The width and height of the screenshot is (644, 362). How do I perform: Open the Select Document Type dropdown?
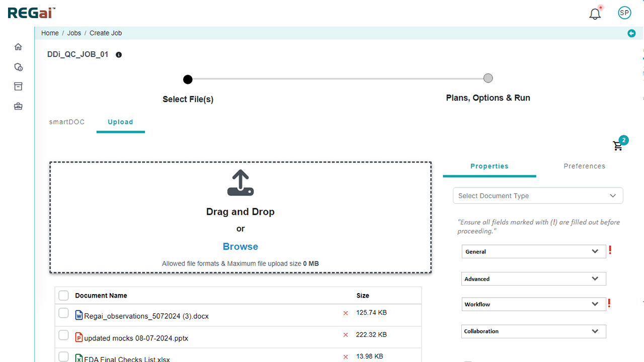click(537, 196)
